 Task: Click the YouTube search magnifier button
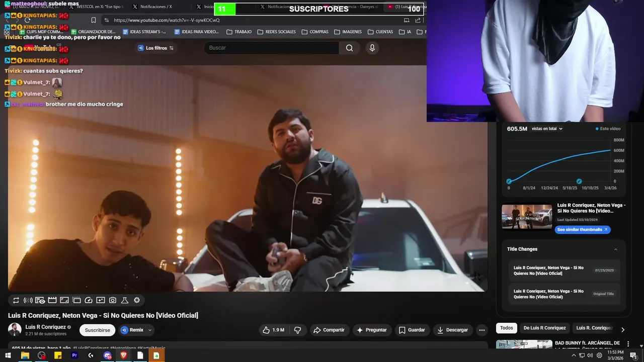(x=349, y=48)
